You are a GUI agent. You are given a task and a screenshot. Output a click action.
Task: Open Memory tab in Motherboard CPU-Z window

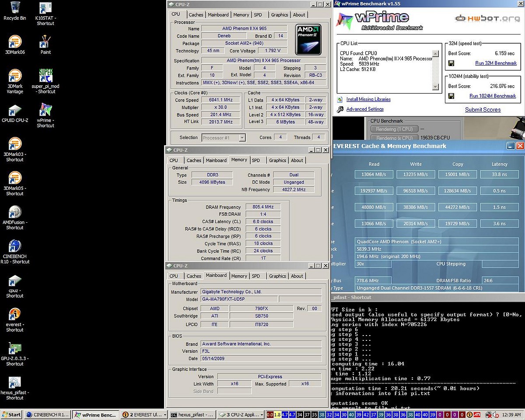(x=239, y=276)
